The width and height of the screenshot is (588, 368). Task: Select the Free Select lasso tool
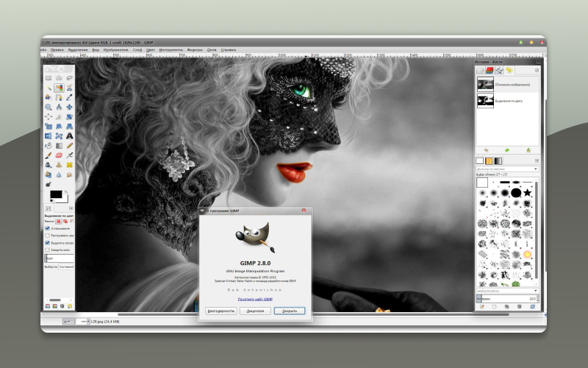point(69,78)
